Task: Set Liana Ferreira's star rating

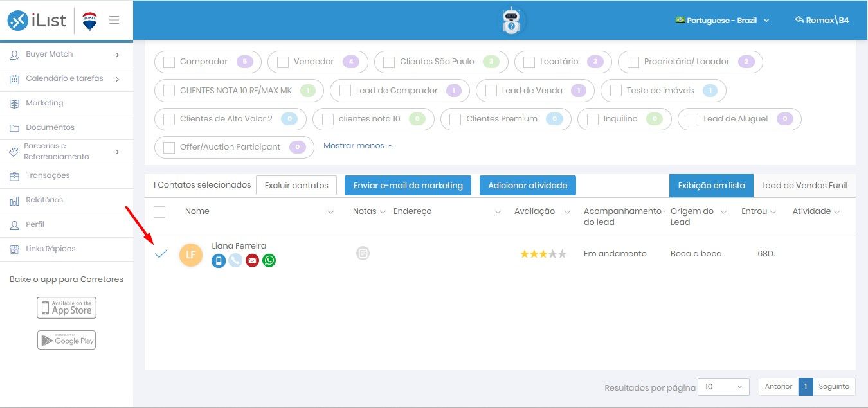Action: (x=543, y=254)
